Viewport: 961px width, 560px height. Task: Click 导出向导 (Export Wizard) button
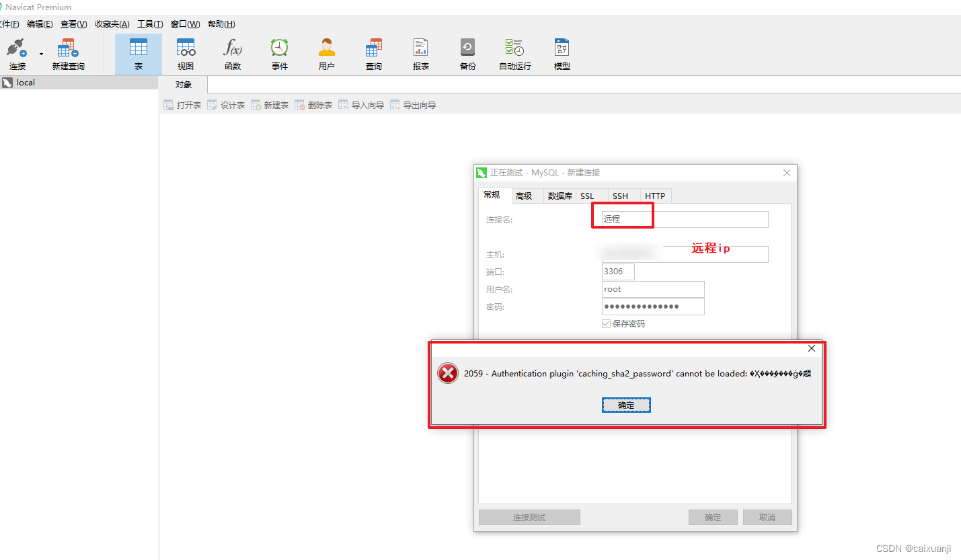(x=413, y=106)
